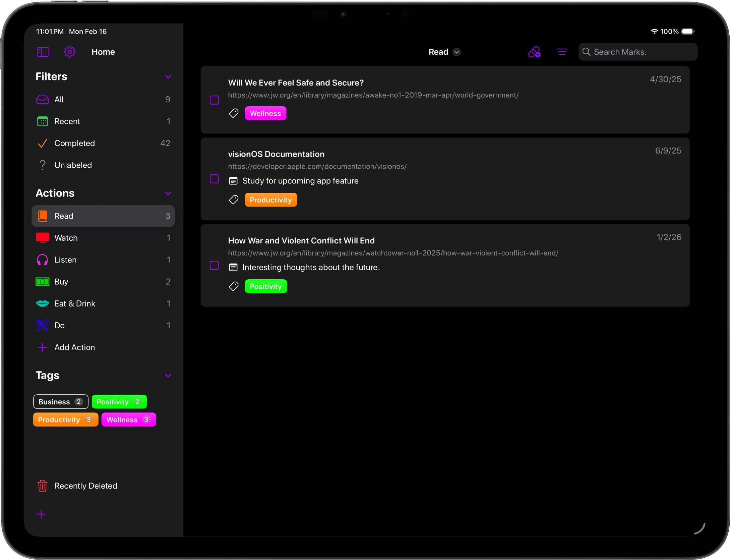The width and height of the screenshot is (730, 560).
Task: Collapse the Actions section chevron
Action: click(168, 193)
